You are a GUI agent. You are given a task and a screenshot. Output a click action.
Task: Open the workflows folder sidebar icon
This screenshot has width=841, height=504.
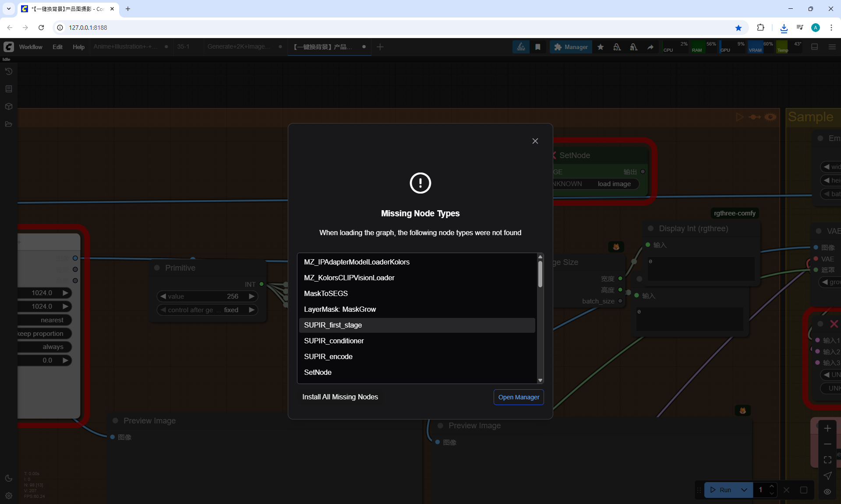point(9,124)
